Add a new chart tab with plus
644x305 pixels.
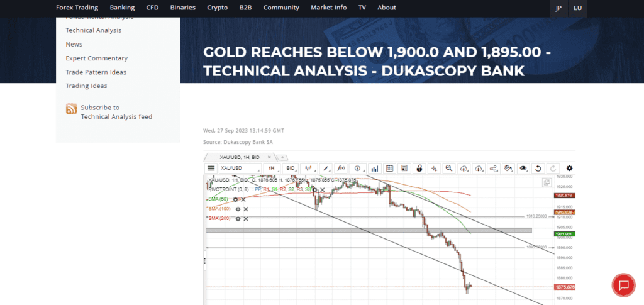[282, 157]
